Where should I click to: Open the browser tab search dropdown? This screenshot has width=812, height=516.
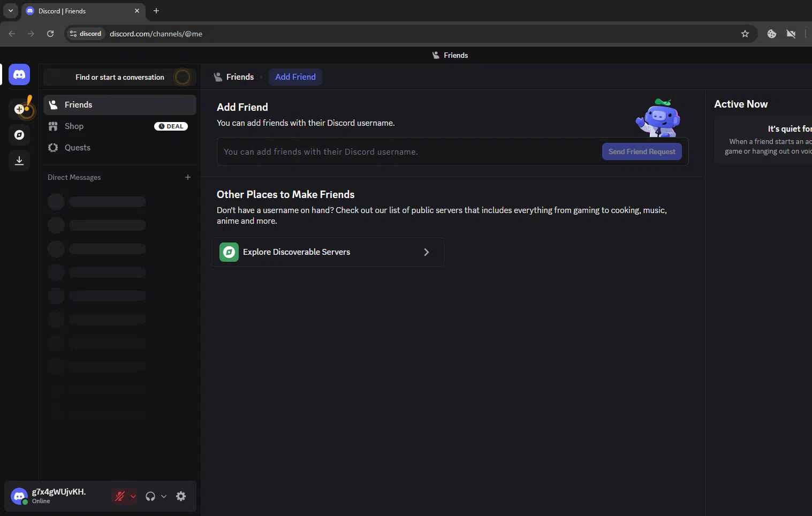pos(11,11)
